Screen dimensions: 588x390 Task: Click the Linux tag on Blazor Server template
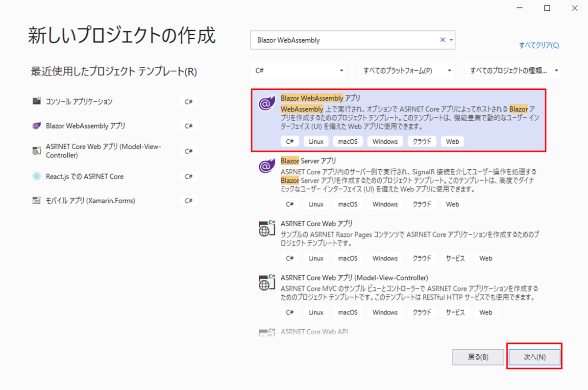pos(316,204)
